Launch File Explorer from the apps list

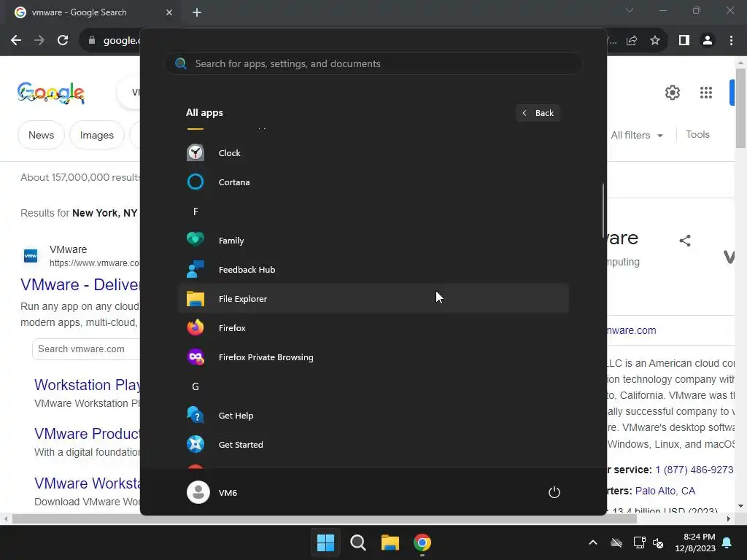point(373,298)
